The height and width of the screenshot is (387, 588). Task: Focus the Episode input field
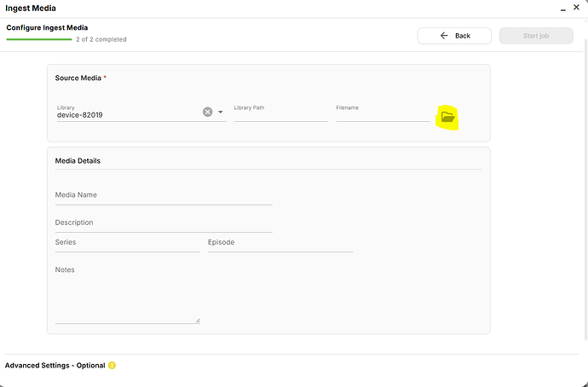(x=280, y=243)
